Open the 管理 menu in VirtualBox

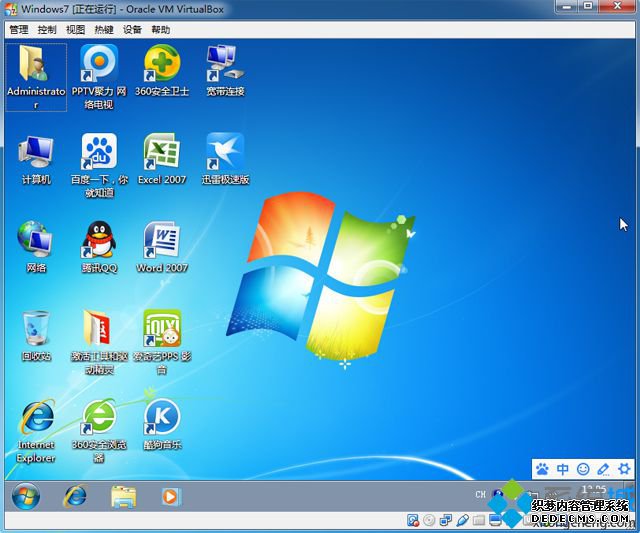click(x=18, y=29)
